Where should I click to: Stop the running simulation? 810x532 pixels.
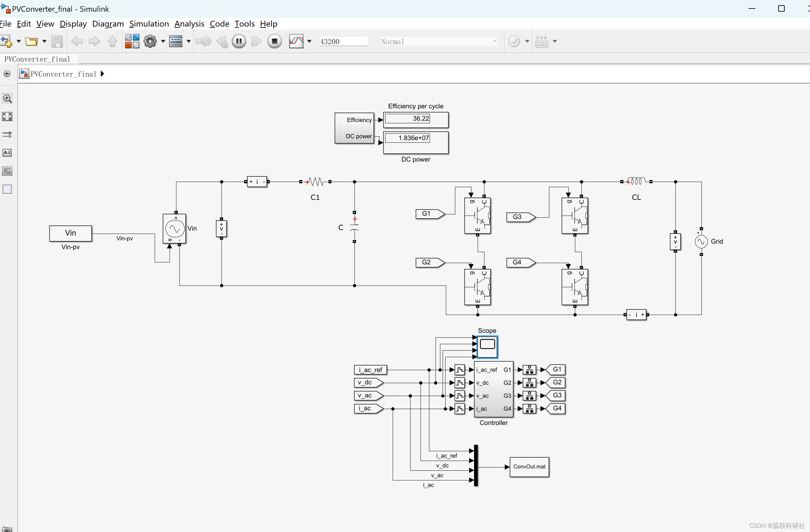(x=274, y=41)
